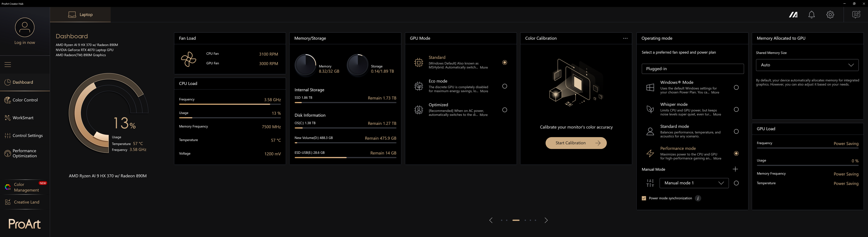Expand More link for Whisper mode
Image resolution: width=868 pixels, height=237 pixels.
[717, 115]
